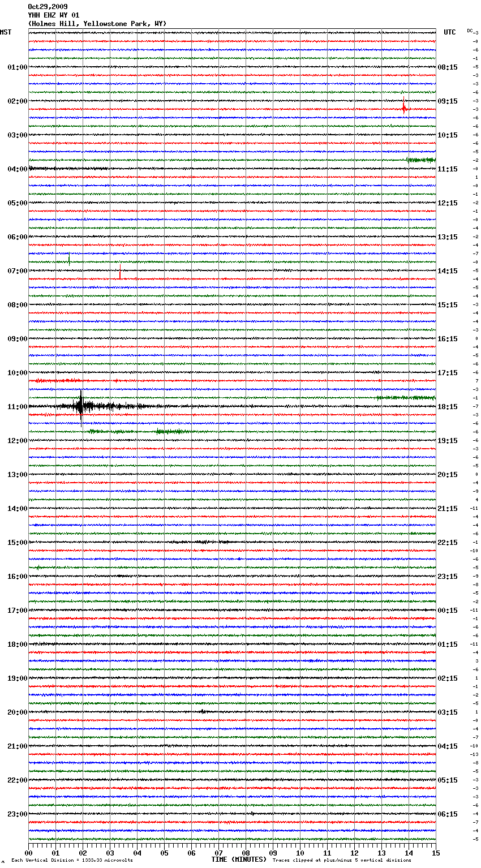The image size is (481, 868).
Task: Click the UTC time label '02:15'
Action: pyautogui.click(x=448, y=678)
